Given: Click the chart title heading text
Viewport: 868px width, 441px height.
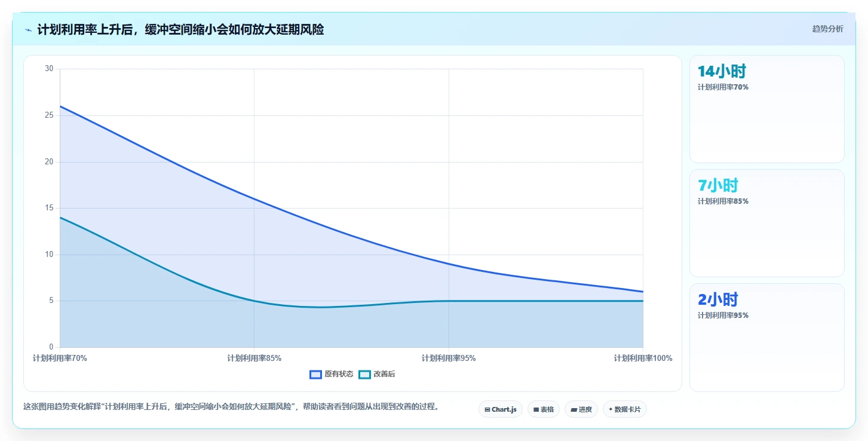Looking at the screenshot, I should pyautogui.click(x=180, y=29).
